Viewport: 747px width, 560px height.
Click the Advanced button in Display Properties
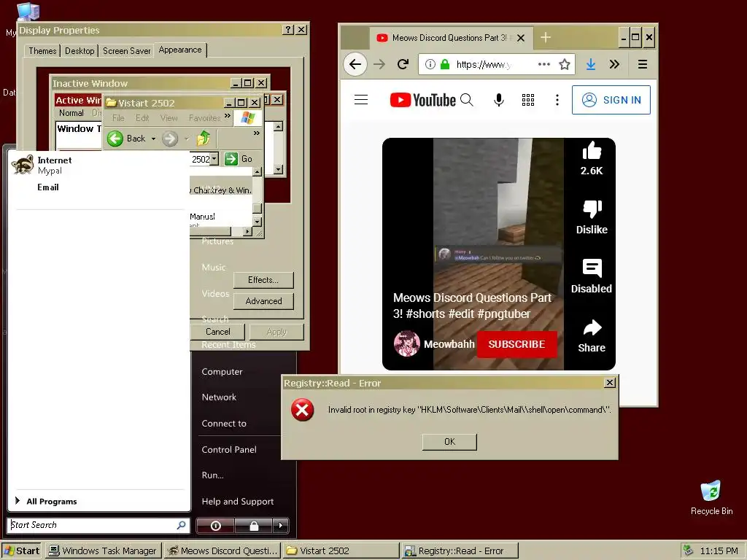(x=263, y=301)
